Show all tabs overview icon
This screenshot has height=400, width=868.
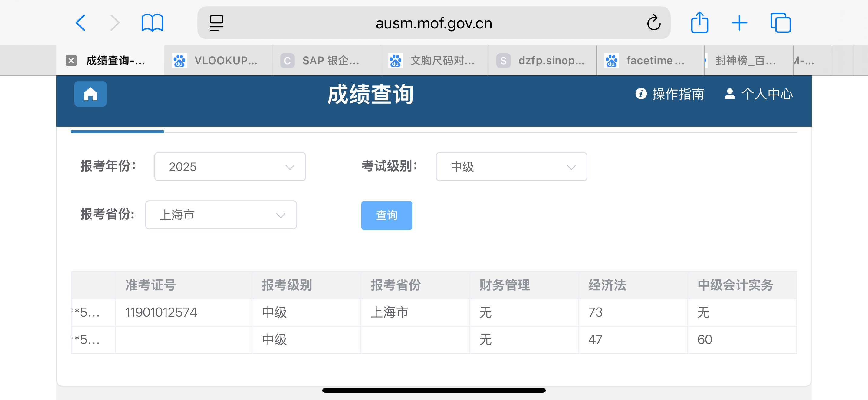[780, 23]
